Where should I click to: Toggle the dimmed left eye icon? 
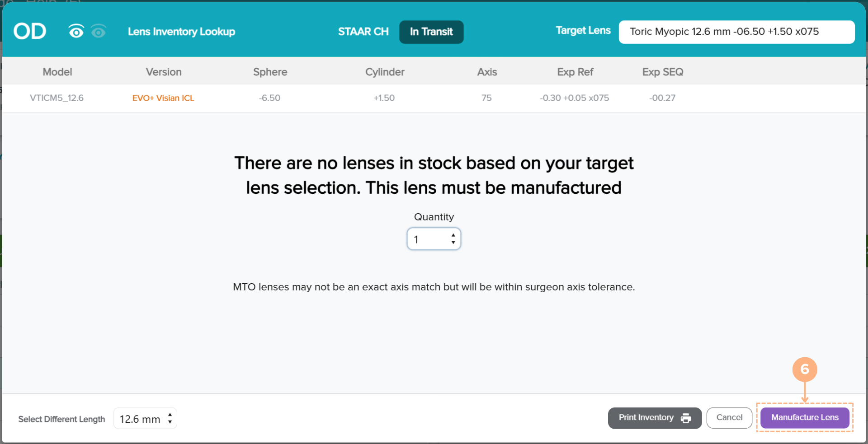point(99,32)
